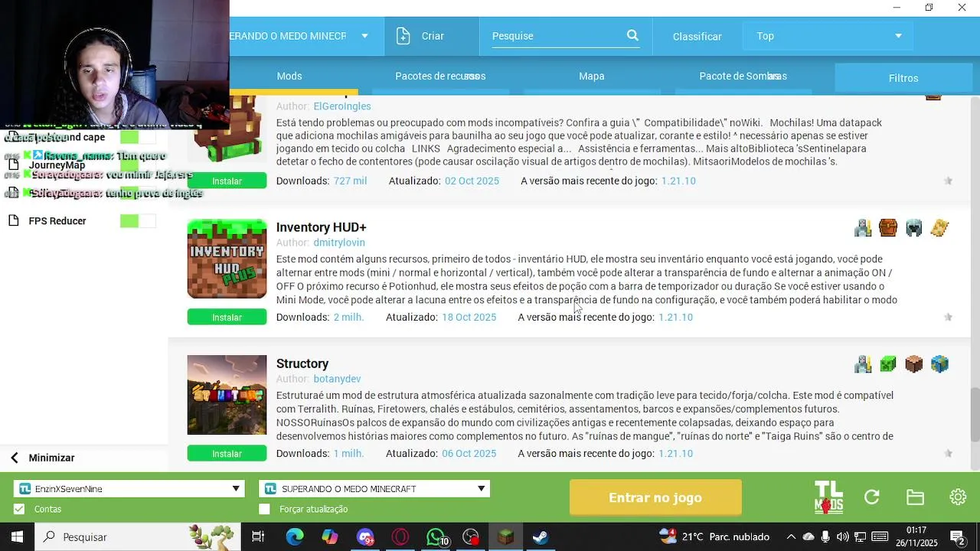Open author botanydev link
This screenshot has width=980, height=551.
coord(337,379)
